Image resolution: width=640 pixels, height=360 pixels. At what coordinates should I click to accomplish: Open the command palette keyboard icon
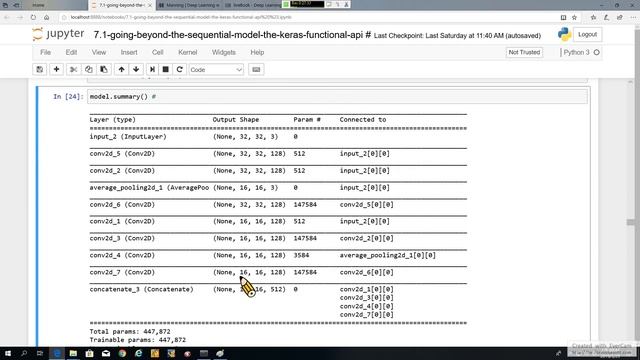pos(256,69)
